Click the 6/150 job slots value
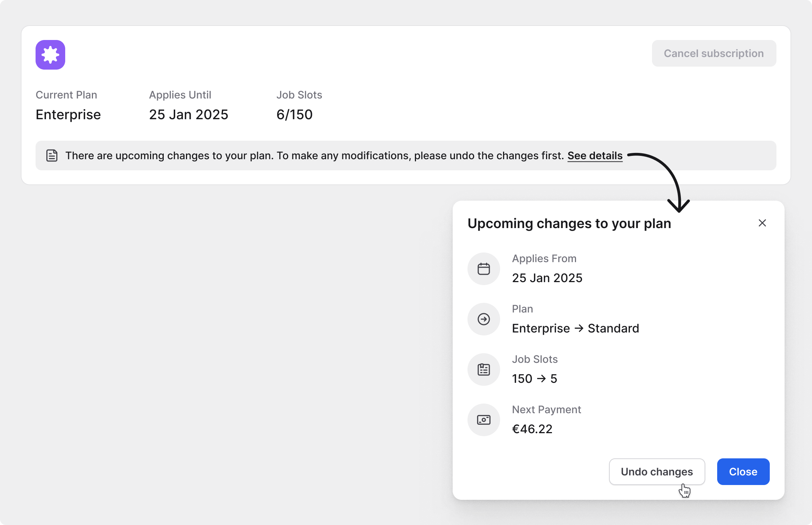 (294, 115)
